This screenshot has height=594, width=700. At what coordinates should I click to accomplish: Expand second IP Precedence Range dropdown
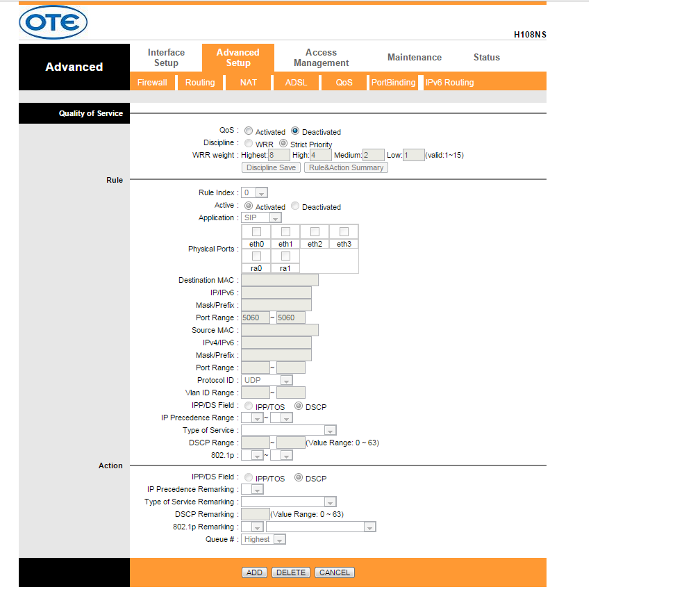click(x=282, y=418)
